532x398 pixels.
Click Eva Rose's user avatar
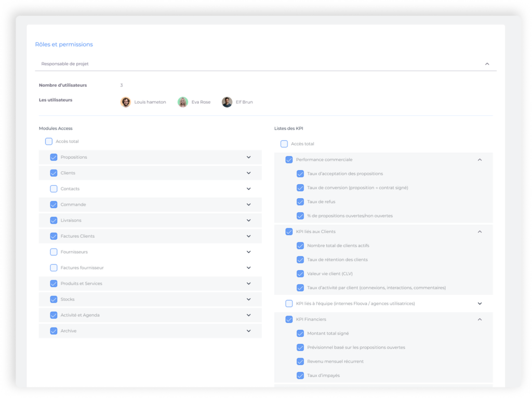click(183, 102)
